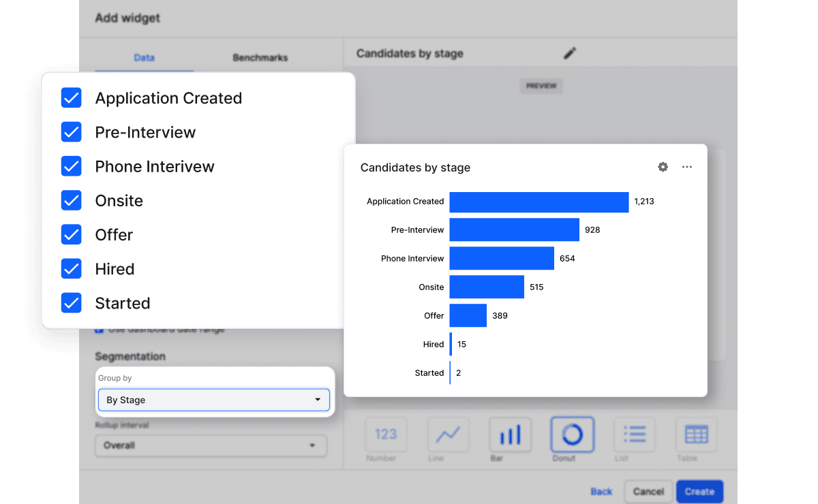Viewport: 818px width, 504px height.
Task: Click the pencil edit title icon
Action: [570, 53]
